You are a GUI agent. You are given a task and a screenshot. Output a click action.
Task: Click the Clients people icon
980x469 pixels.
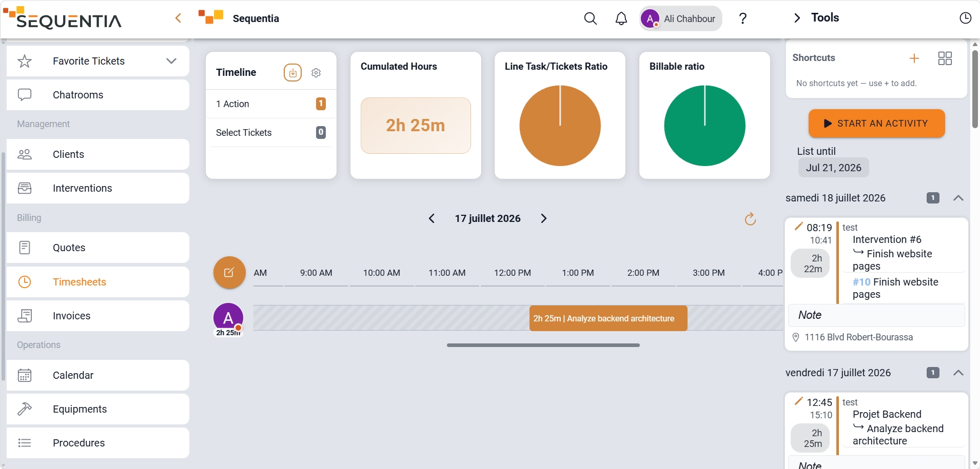[x=25, y=154]
